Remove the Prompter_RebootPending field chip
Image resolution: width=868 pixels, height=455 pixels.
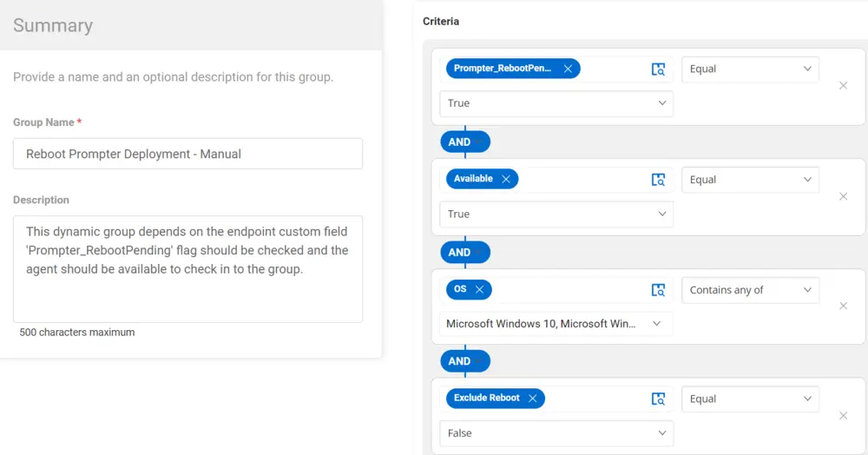tap(568, 69)
